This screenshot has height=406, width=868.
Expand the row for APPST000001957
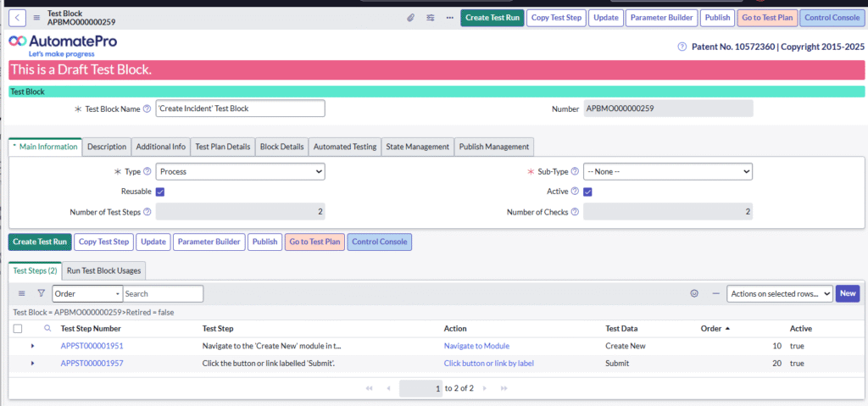tap(32, 364)
